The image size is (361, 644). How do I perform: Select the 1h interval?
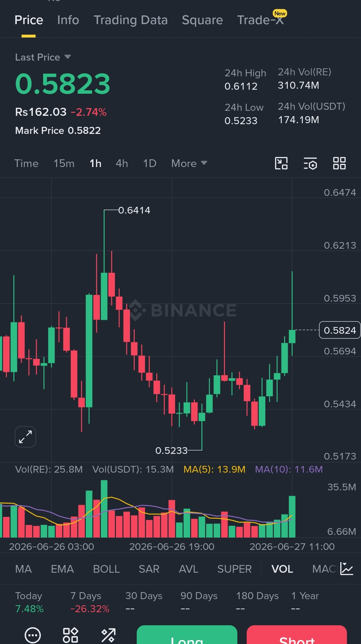96,163
